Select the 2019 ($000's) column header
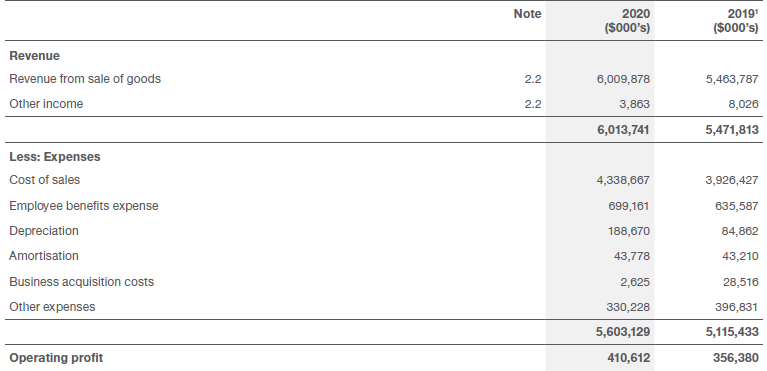Viewport: 767px width, 371px height. tap(736, 21)
